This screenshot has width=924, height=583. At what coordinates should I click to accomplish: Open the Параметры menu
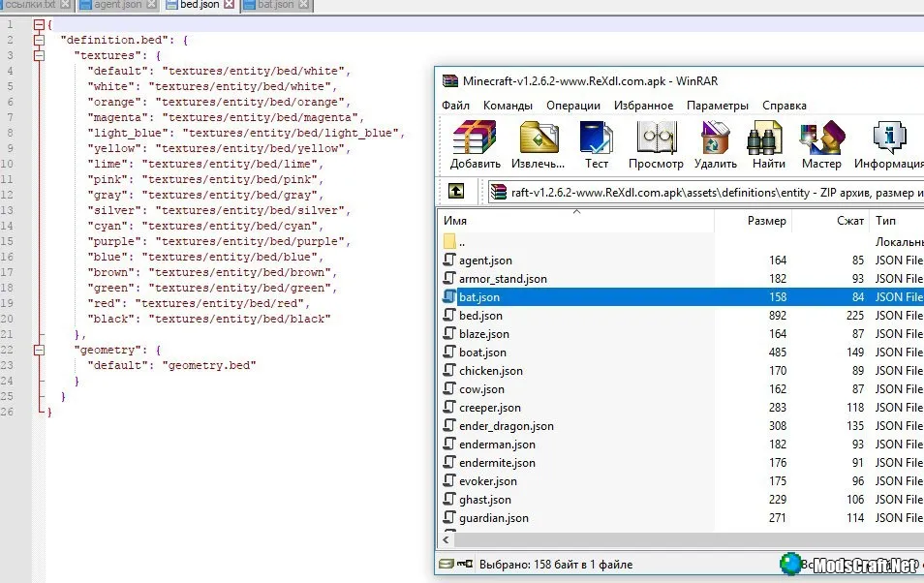click(717, 106)
